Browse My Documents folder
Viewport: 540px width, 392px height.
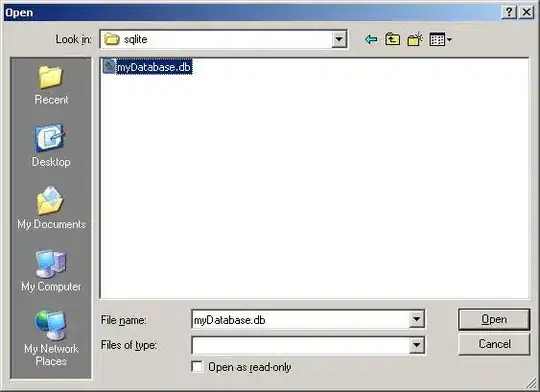pos(51,209)
